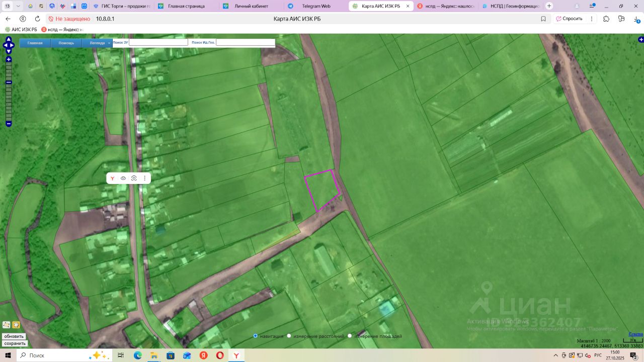
Task: Open the browser downloads icon
Action: coord(636,19)
